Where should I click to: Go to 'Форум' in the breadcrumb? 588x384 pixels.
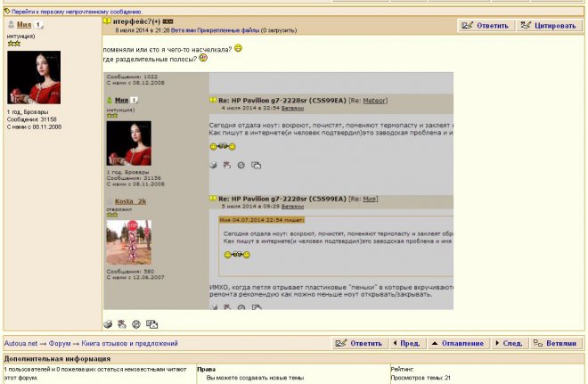pos(60,343)
